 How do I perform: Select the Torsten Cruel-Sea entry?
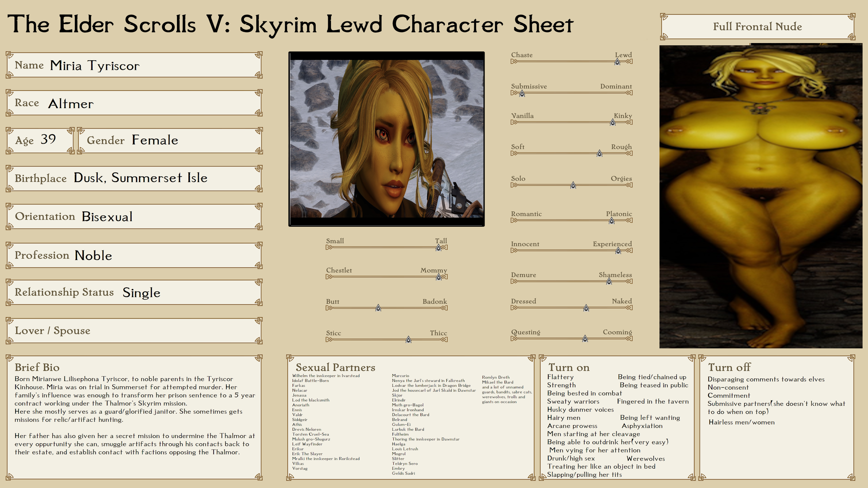point(311,434)
